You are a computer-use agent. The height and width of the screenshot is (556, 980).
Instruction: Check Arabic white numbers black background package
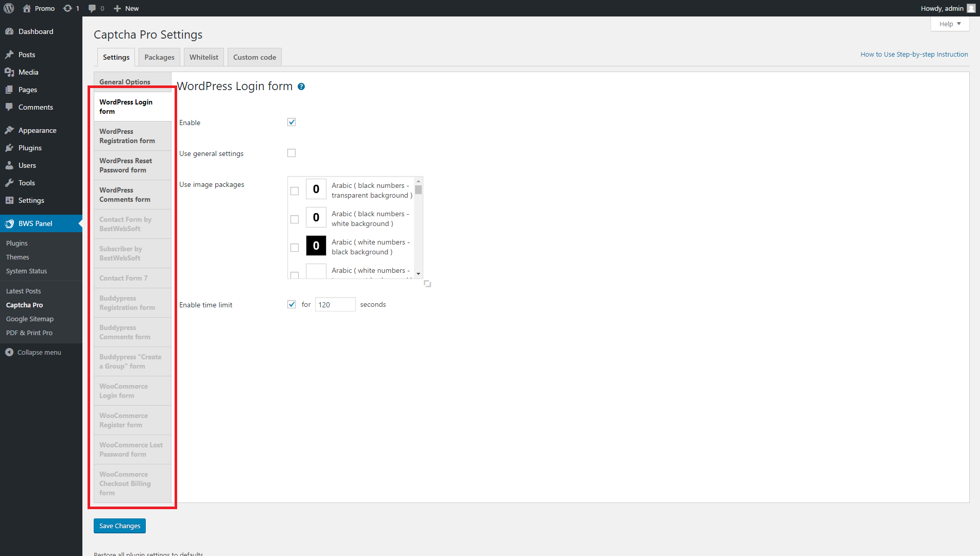point(295,248)
